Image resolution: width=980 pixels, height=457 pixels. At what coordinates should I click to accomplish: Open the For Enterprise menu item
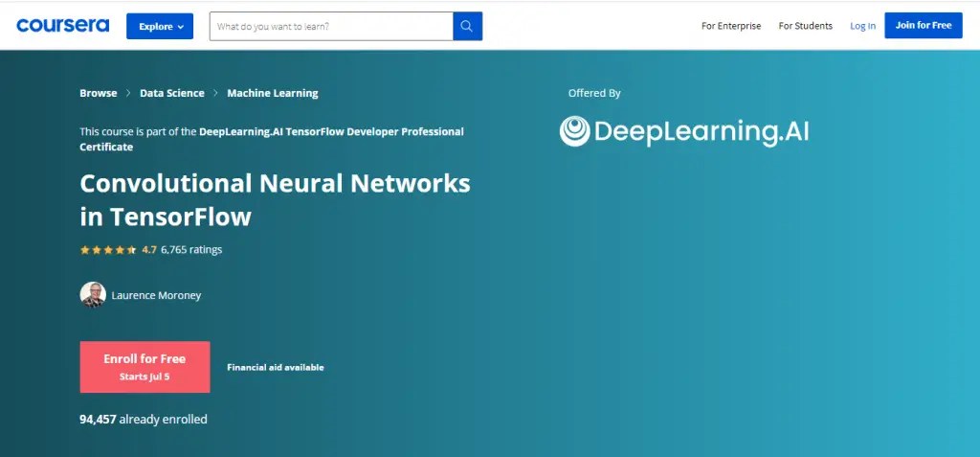coord(731,26)
